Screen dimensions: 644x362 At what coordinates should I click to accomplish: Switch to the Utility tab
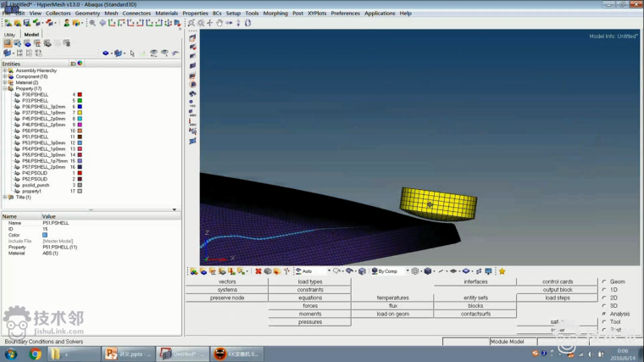(x=9, y=35)
